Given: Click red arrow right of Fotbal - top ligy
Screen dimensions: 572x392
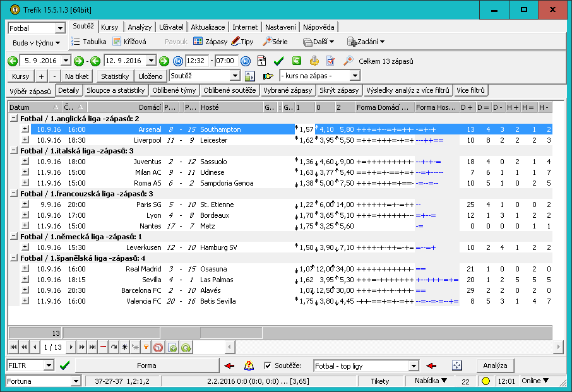Looking at the screenshot, I should [x=431, y=365].
